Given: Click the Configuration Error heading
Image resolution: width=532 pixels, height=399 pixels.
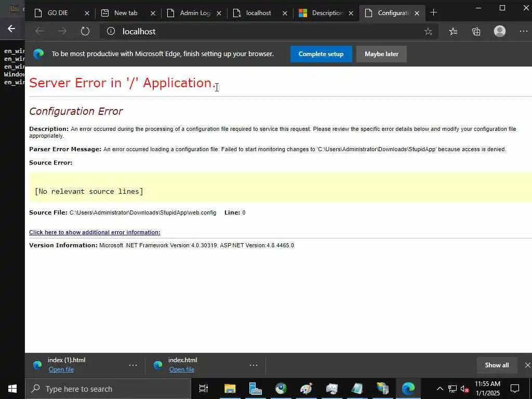Looking at the screenshot, I should [x=76, y=111].
